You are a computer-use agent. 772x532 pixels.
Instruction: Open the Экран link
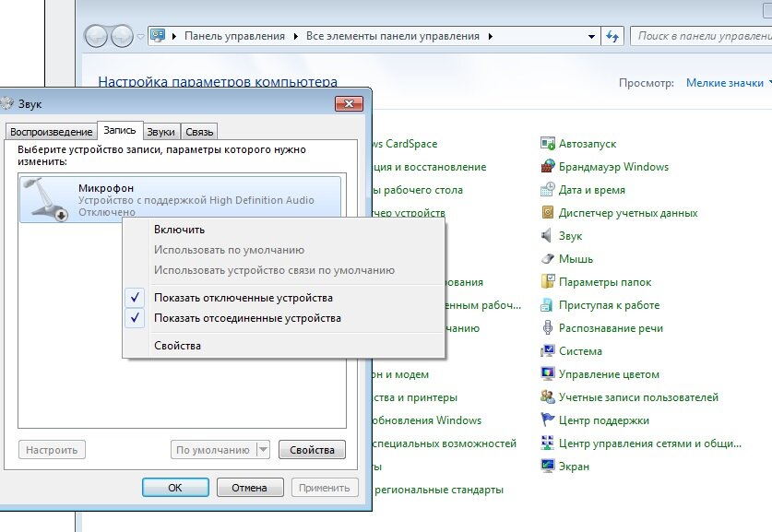click(574, 467)
